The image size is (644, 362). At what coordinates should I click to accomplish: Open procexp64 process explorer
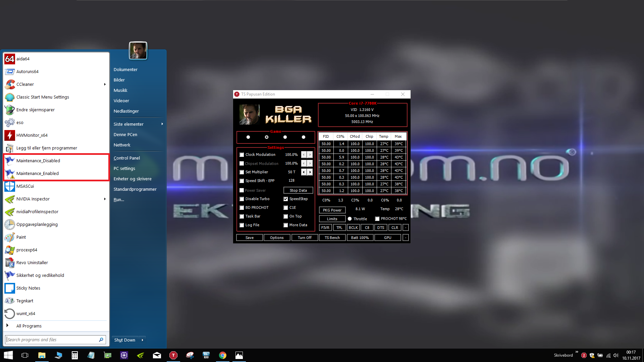(56, 250)
